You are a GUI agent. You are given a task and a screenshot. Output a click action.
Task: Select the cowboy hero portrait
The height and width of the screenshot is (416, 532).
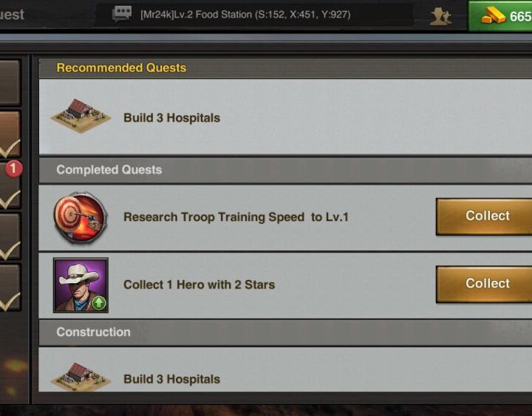pyautogui.click(x=81, y=285)
